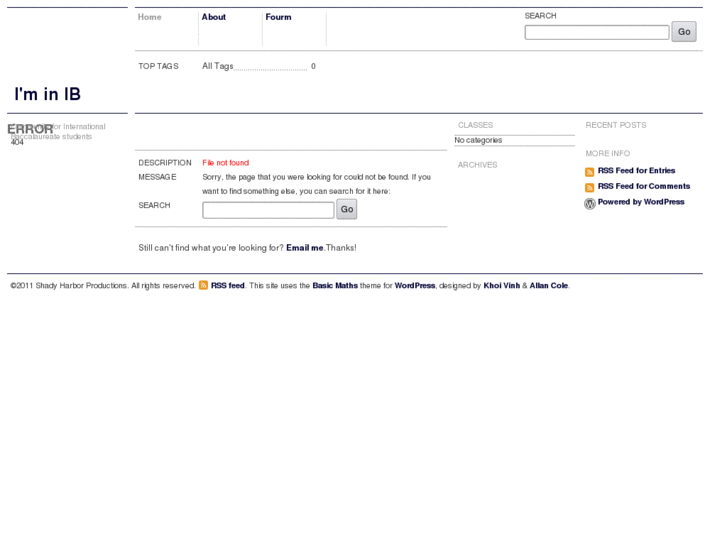
Task: Open the All Tags link
Action: (x=217, y=66)
